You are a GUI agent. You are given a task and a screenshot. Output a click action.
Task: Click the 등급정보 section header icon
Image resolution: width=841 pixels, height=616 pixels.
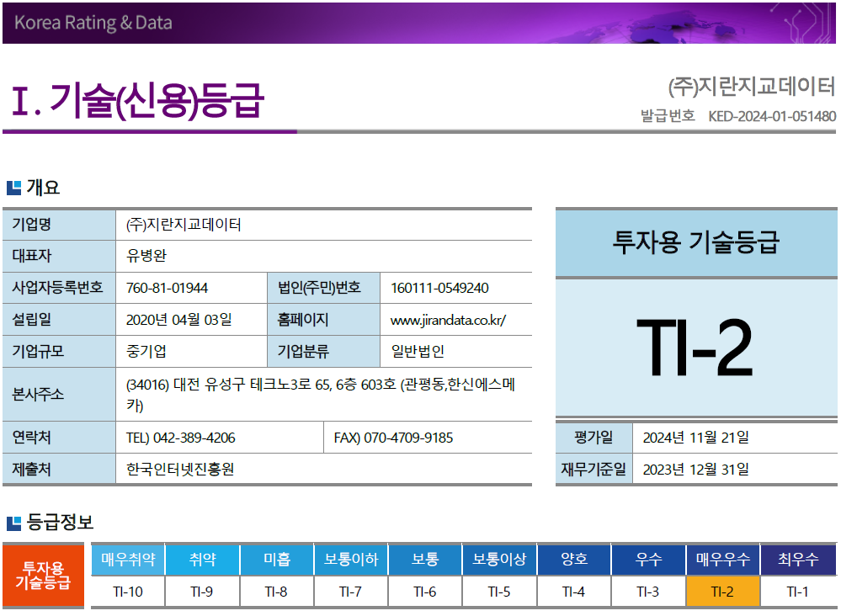(x=13, y=523)
